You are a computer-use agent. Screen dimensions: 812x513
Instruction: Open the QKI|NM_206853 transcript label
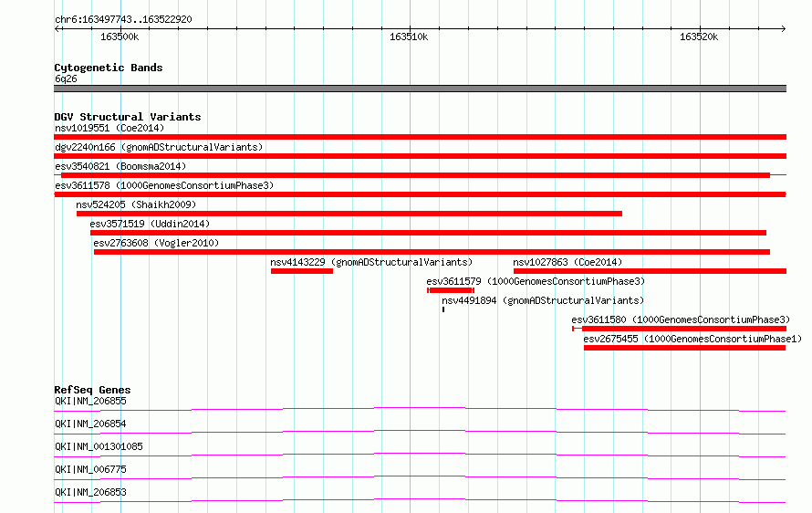point(90,492)
